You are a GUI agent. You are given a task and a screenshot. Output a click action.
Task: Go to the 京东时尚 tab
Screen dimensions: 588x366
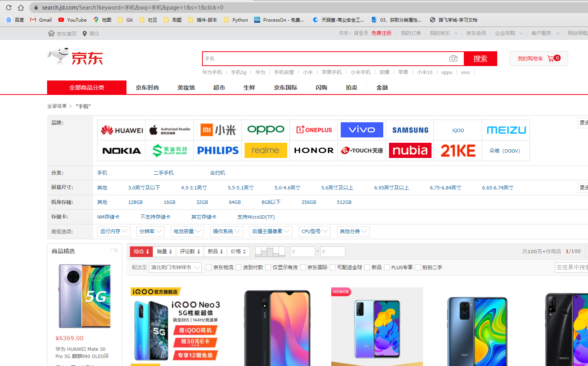tap(147, 87)
